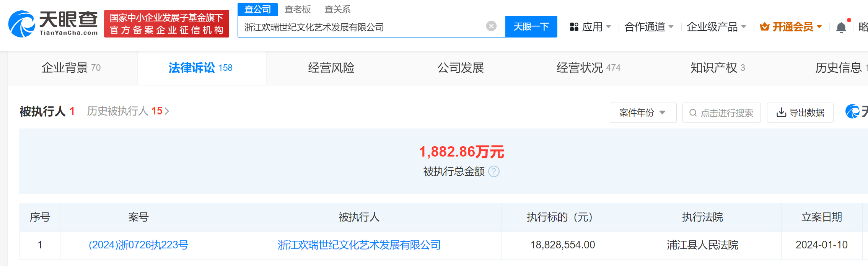This screenshot has width=868, height=266.
Task: Click the 被执行人 1 heading
Action: point(47,111)
